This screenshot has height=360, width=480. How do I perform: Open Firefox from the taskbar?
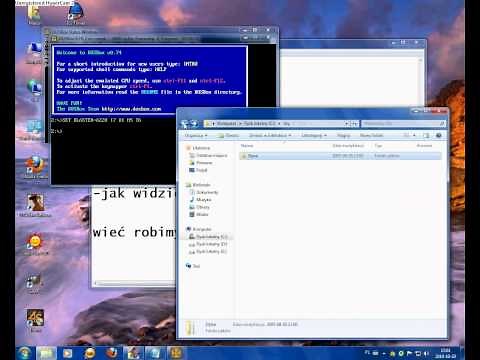click(x=112, y=353)
